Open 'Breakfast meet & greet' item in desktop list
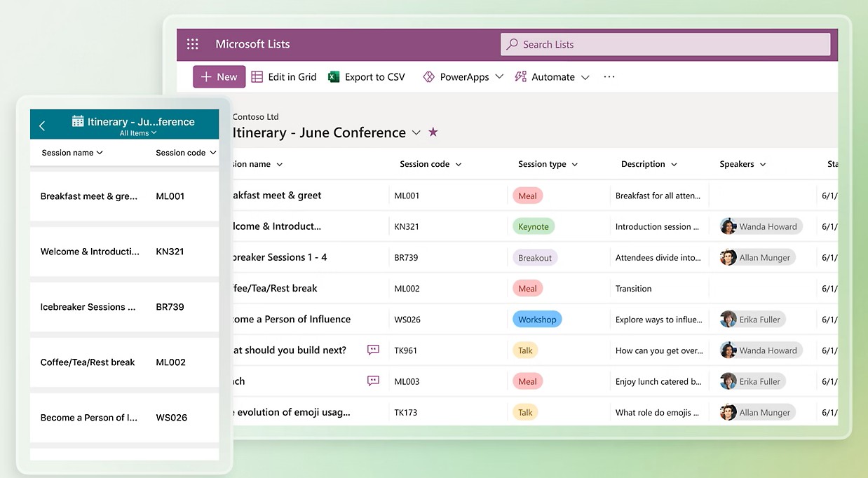The width and height of the screenshot is (868, 478). click(x=276, y=196)
